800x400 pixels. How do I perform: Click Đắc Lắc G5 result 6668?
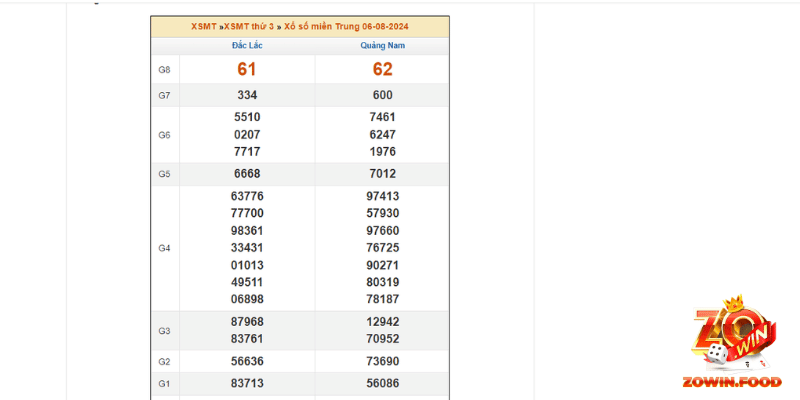247,174
